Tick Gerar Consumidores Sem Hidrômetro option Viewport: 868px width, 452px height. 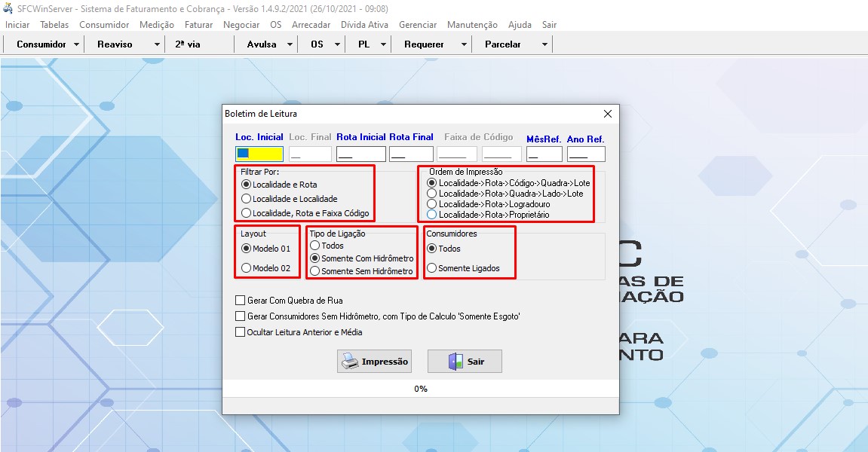pos(241,316)
